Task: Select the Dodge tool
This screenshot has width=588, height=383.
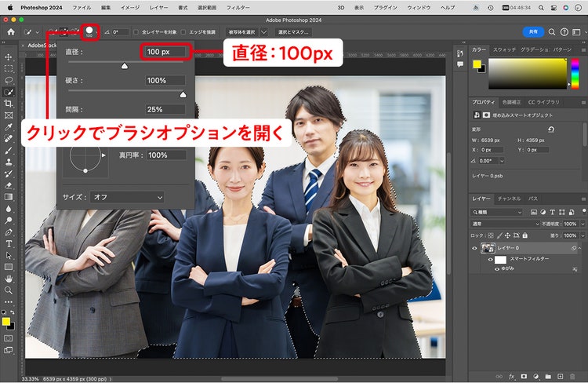Action: (9, 221)
